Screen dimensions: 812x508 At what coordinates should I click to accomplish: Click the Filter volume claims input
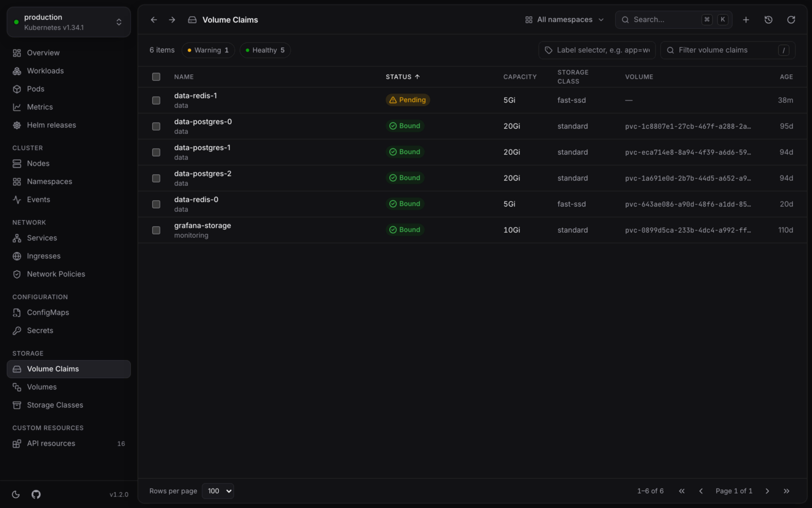coord(728,50)
